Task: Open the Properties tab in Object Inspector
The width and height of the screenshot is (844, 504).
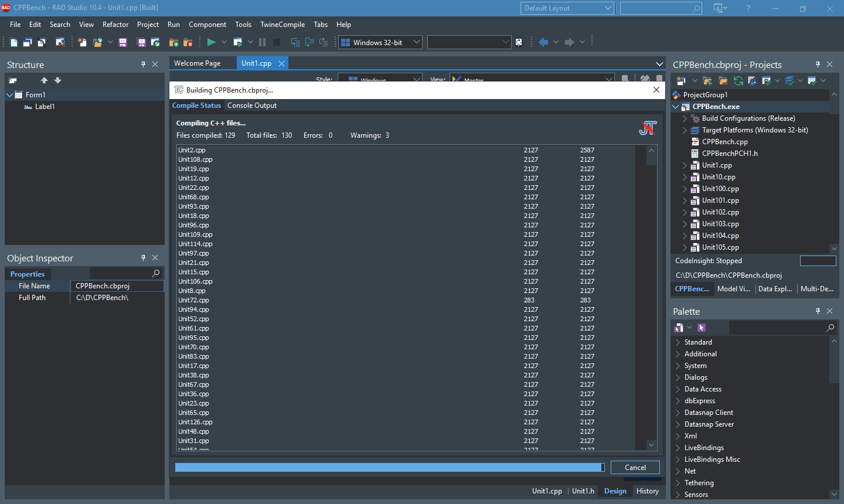Action: pyautogui.click(x=28, y=274)
